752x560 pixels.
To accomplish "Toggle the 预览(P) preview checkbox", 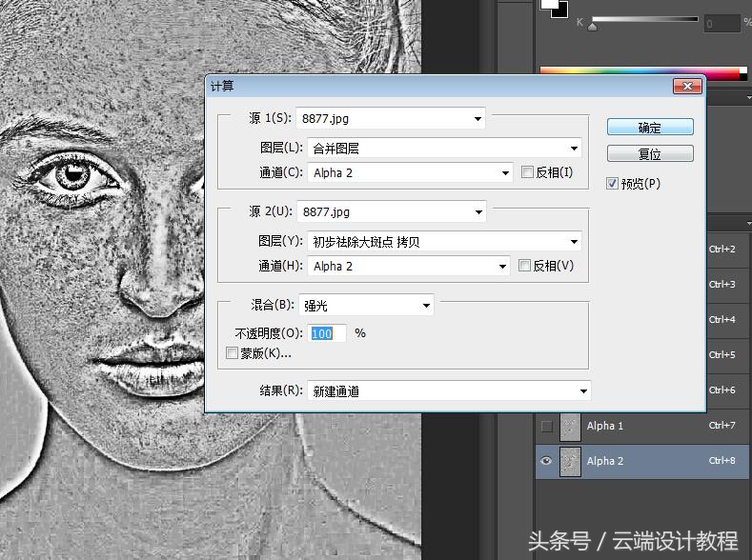I will tap(612, 184).
